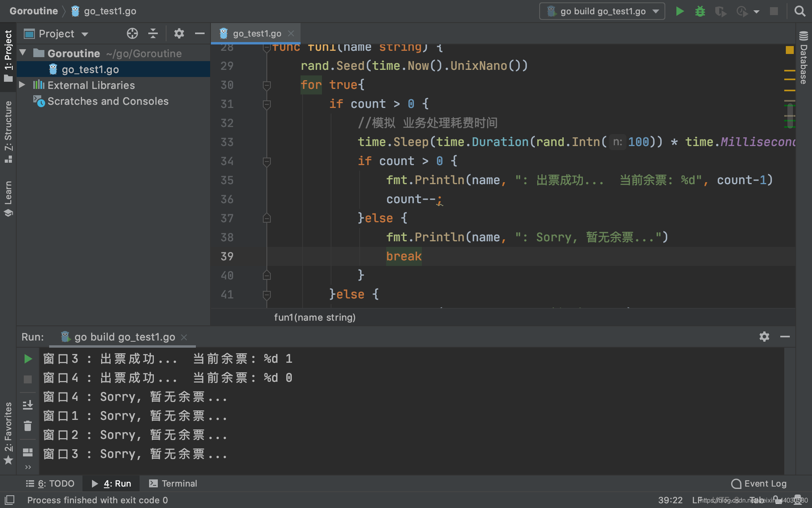Open the Terminal tool window

tap(173, 483)
